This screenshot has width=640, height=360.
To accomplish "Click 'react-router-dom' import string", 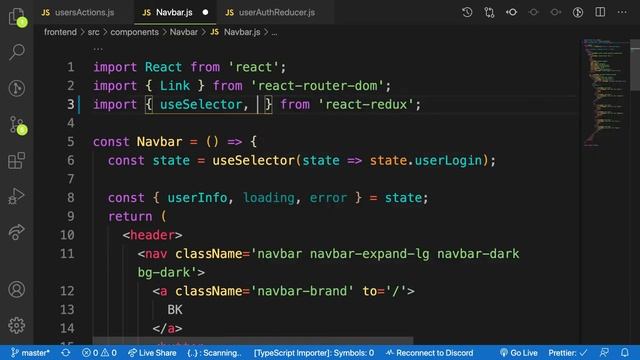I will (x=317, y=86).
